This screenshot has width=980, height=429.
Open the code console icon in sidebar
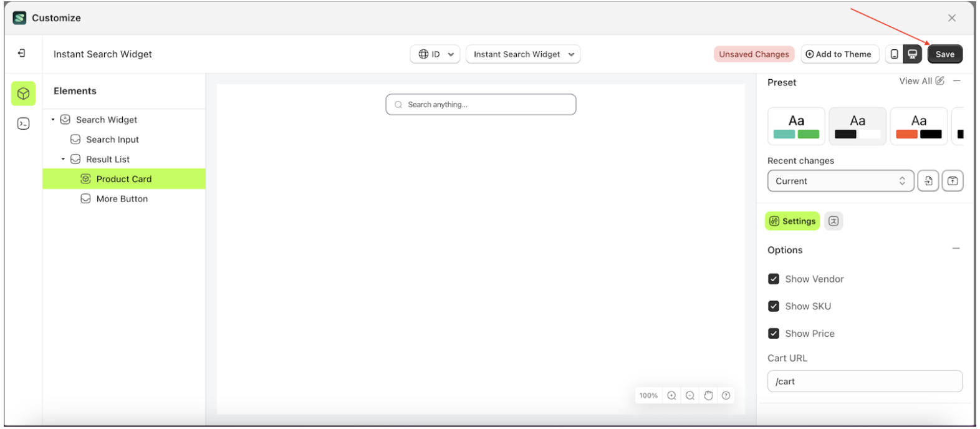point(23,123)
